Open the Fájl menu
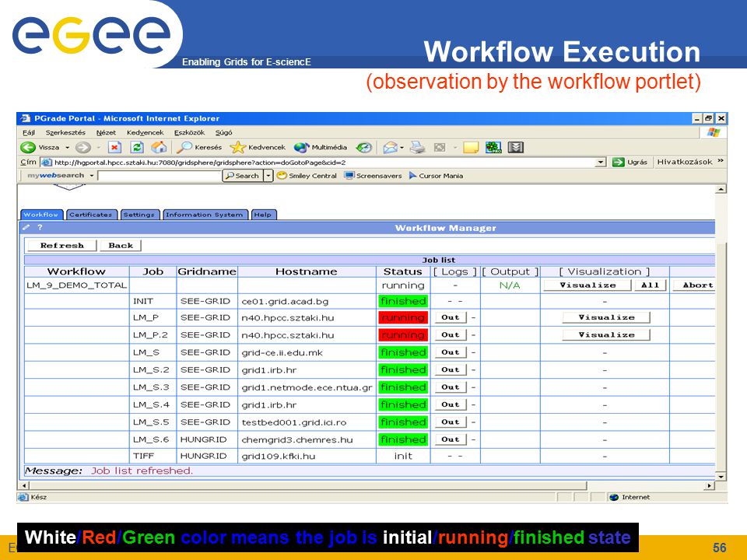This screenshot has width=747, height=560. 29,132
